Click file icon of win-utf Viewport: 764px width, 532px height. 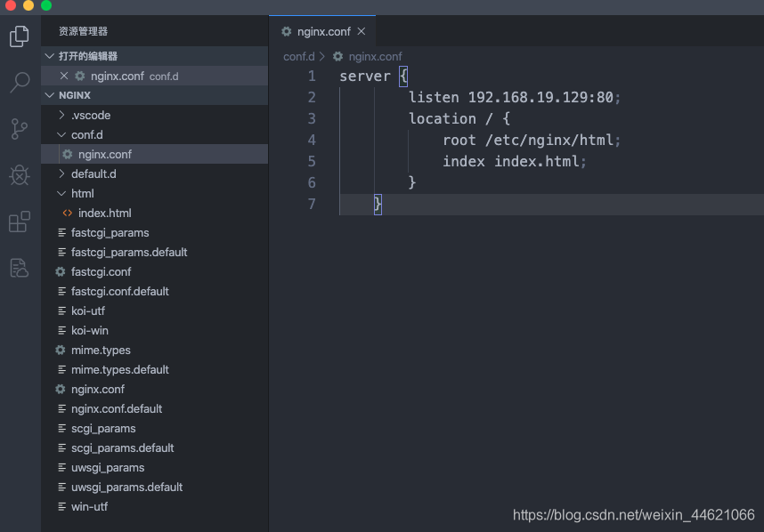[61, 507]
